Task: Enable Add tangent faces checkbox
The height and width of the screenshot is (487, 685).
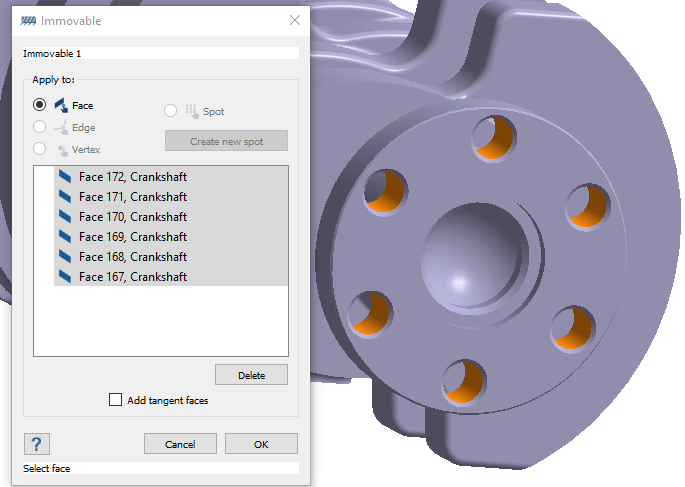Action: (115, 400)
